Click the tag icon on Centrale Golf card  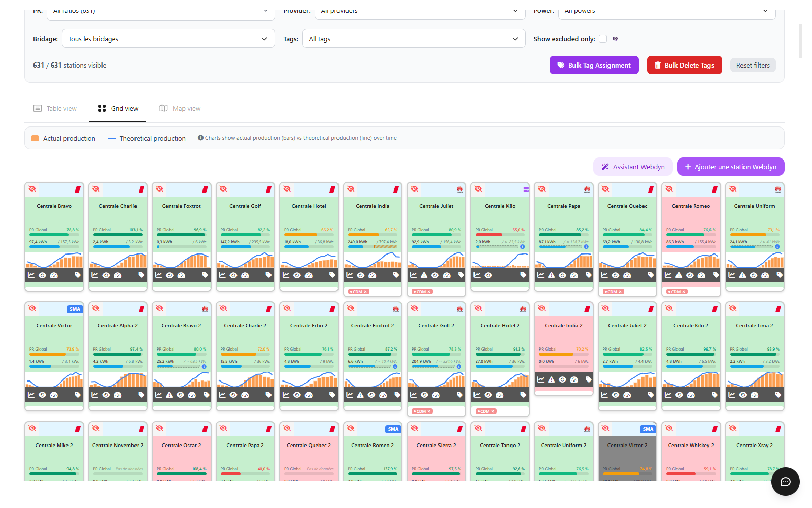pyautogui.click(x=268, y=275)
